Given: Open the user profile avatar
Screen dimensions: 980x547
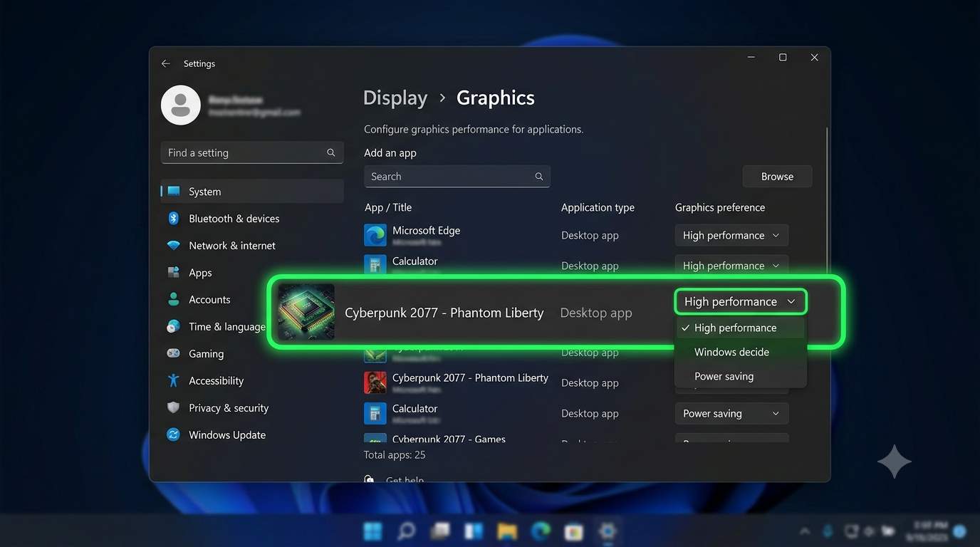Looking at the screenshot, I should click(181, 105).
